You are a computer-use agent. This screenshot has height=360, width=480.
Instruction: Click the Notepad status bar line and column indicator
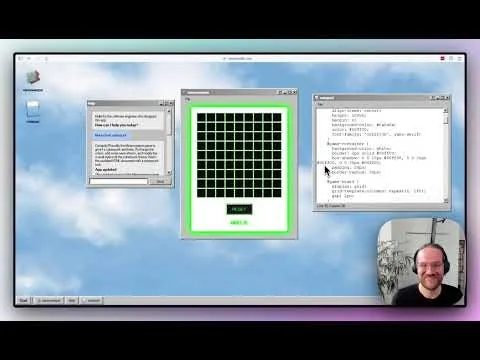331,206
